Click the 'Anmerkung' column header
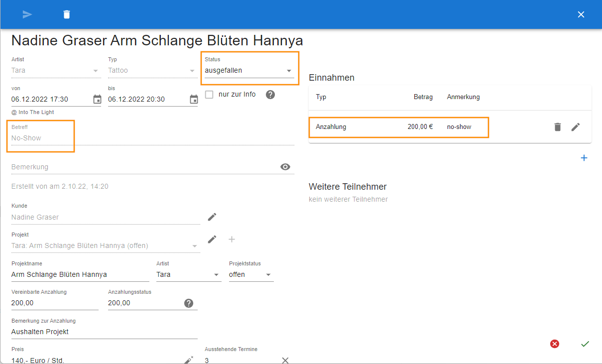Screen dimensions: 602x364 pos(464,97)
